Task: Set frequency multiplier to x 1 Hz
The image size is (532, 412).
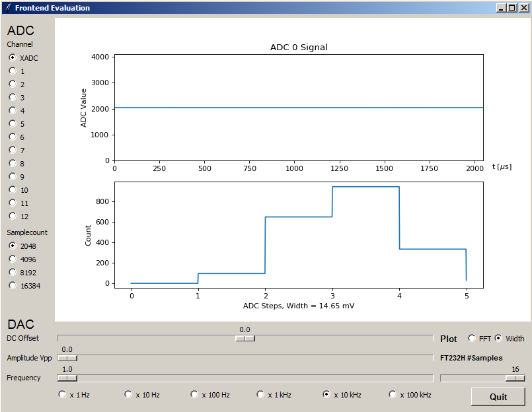Action: tap(62, 394)
